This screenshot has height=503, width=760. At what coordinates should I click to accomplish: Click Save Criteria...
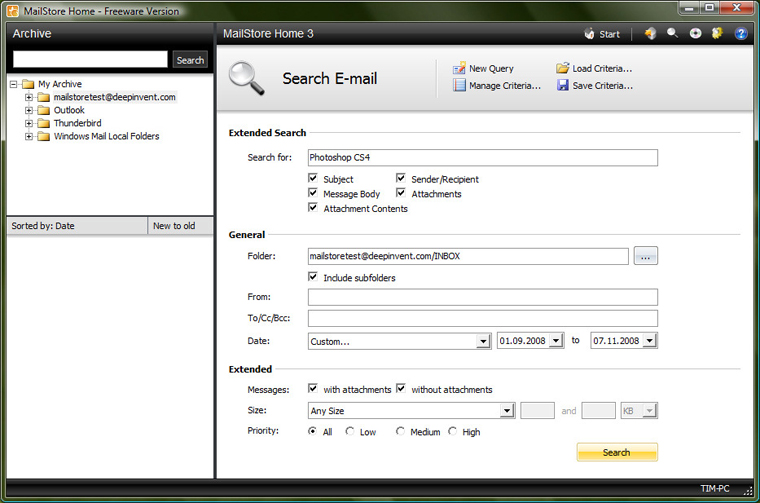tap(602, 86)
